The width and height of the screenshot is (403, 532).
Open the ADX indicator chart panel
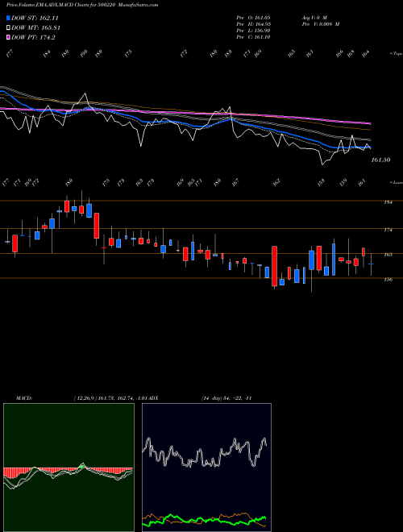coord(206,468)
